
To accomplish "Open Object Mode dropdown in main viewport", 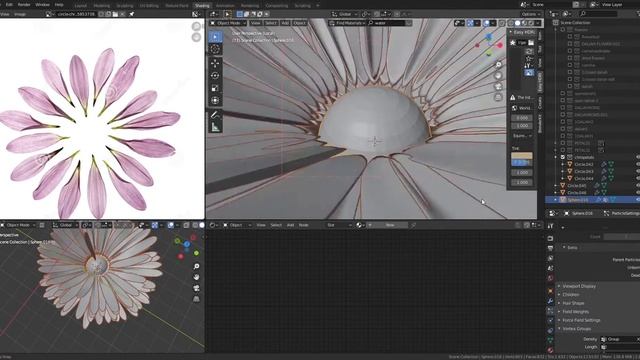I will (228, 23).
